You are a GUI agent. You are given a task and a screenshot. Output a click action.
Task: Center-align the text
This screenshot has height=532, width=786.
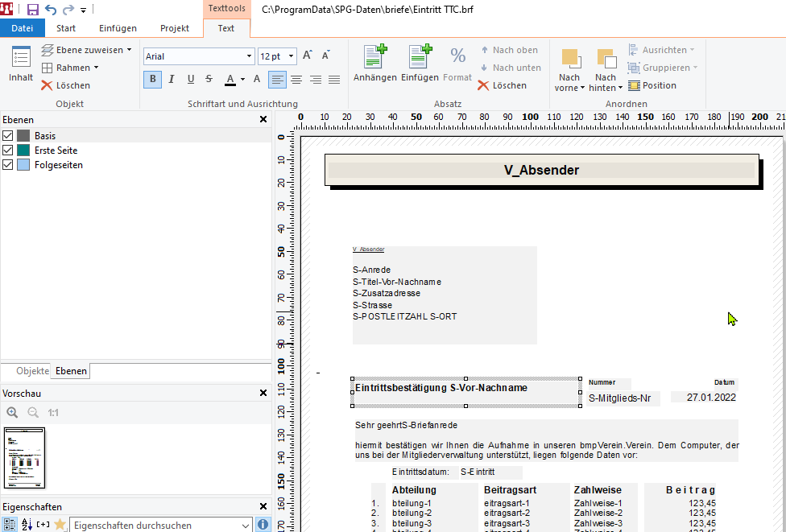coord(296,79)
